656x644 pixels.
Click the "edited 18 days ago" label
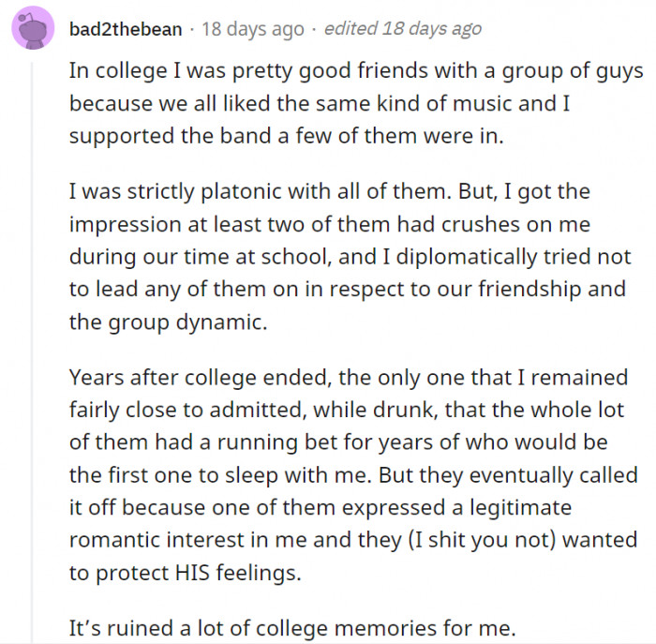[402, 29]
